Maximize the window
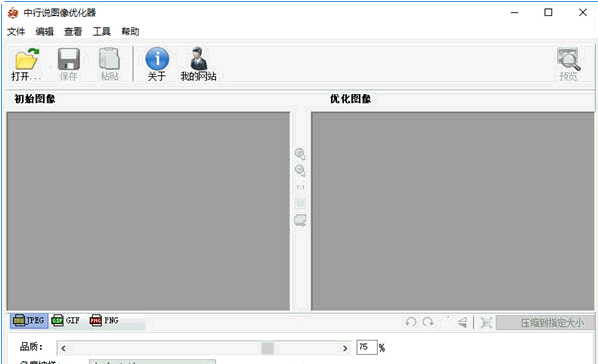The width and height of the screenshot is (598, 364). pos(548,13)
